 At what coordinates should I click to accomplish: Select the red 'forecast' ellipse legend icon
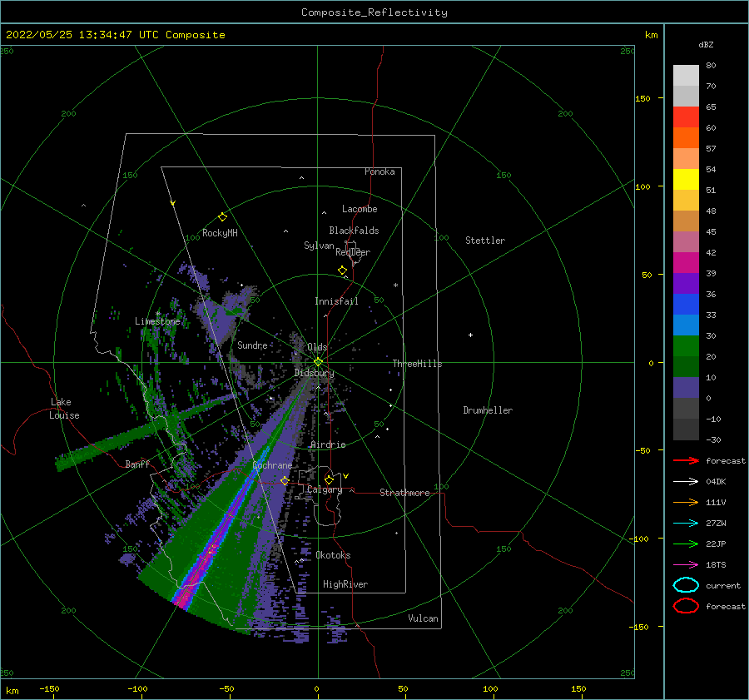[x=686, y=606]
